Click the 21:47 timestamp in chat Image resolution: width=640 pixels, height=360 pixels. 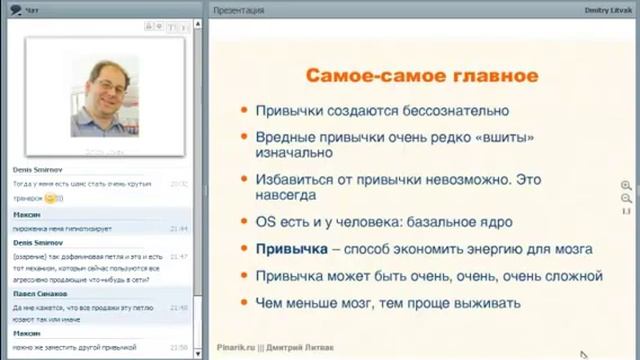pos(179,257)
